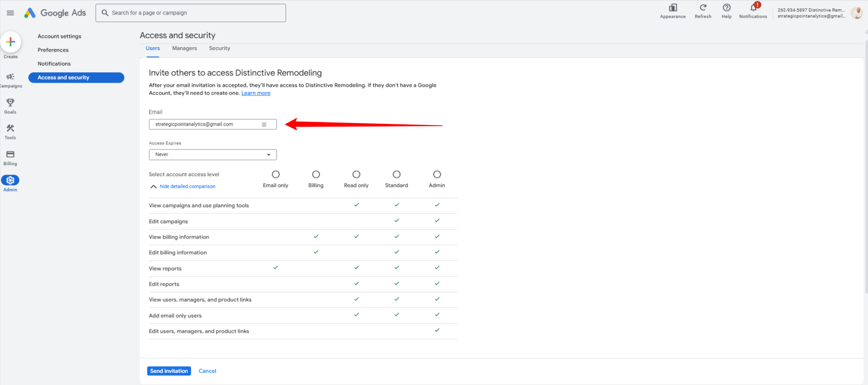Screen dimensions: 868x385
Task: Click the contact icon inside Email field
Action: pyautogui.click(x=264, y=124)
